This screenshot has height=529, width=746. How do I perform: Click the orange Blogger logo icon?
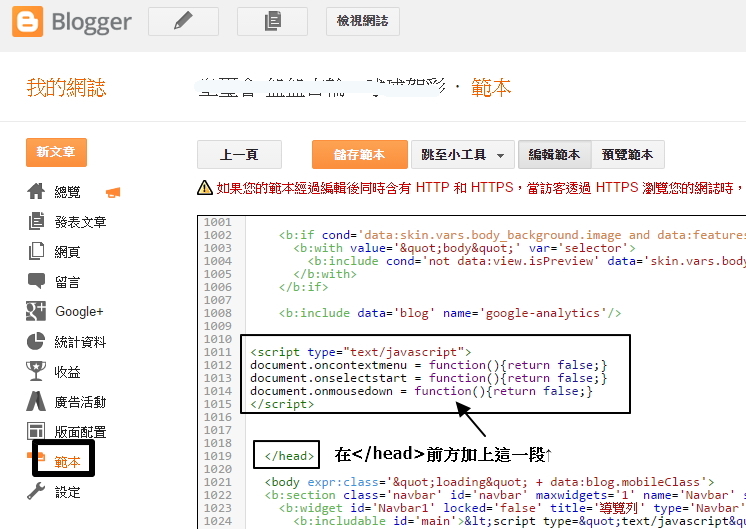(28, 21)
